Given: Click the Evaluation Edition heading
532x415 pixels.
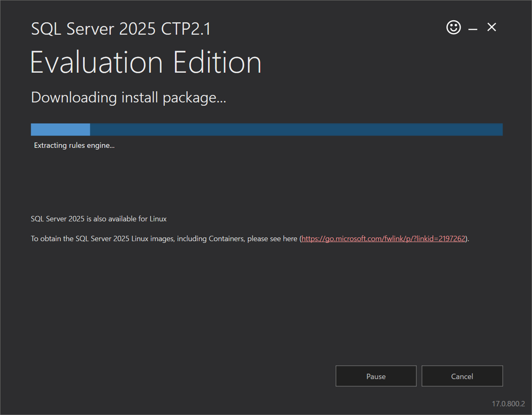Looking at the screenshot, I should click(145, 62).
